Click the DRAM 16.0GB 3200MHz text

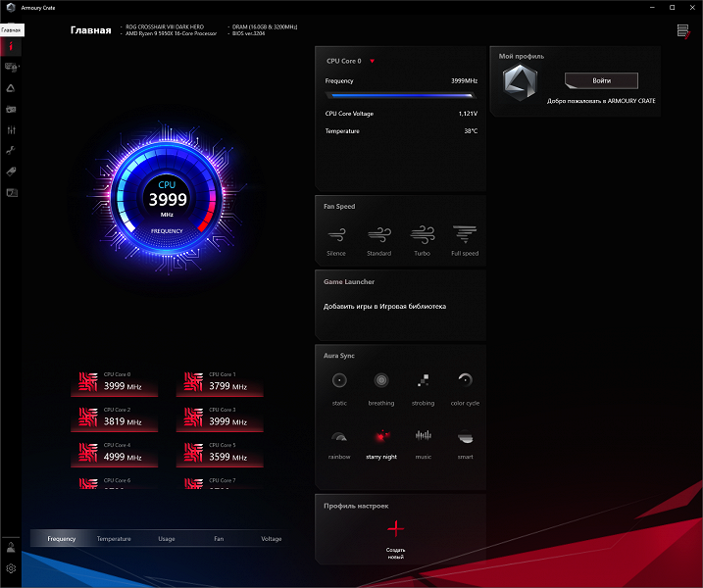265,26
